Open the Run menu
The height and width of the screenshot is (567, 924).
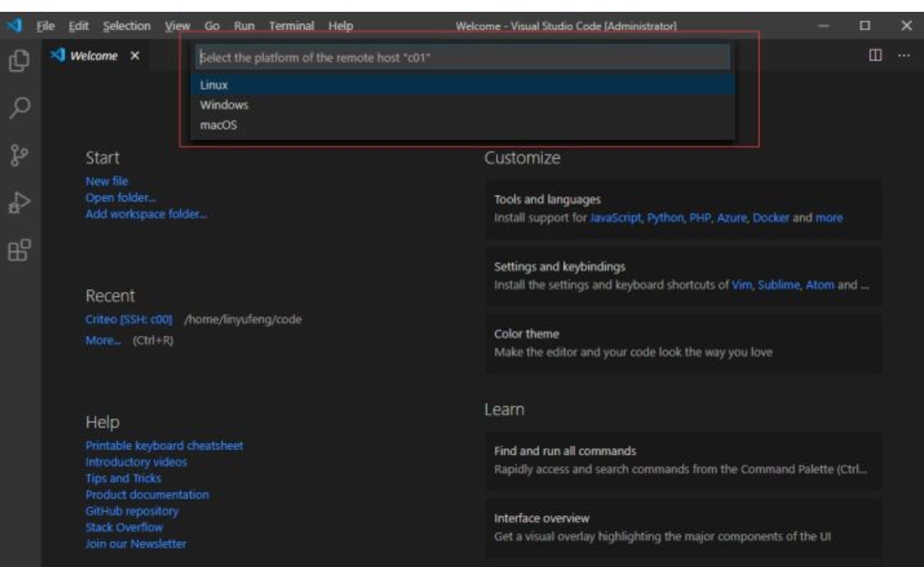(244, 26)
